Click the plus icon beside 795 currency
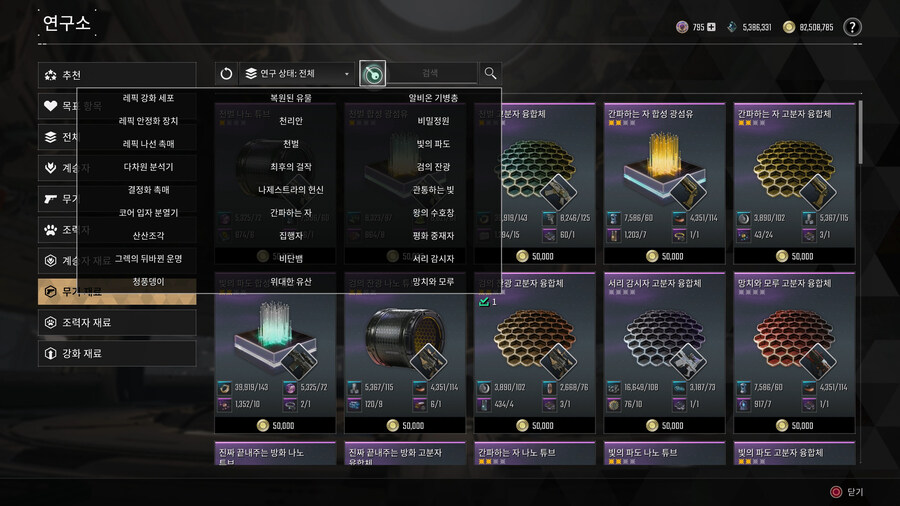This screenshot has width=900, height=506. (711, 27)
